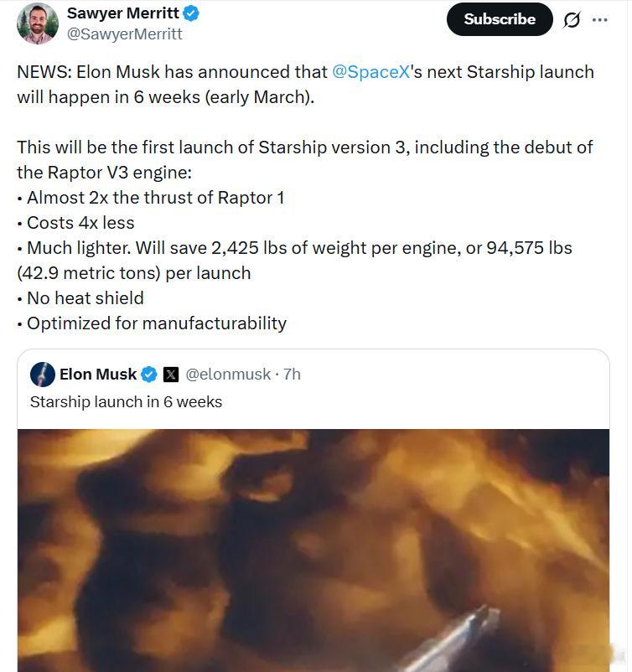The height and width of the screenshot is (672, 632).
Task: Open Grok analysis for this post
Action: pyautogui.click(x=572, y=18)
